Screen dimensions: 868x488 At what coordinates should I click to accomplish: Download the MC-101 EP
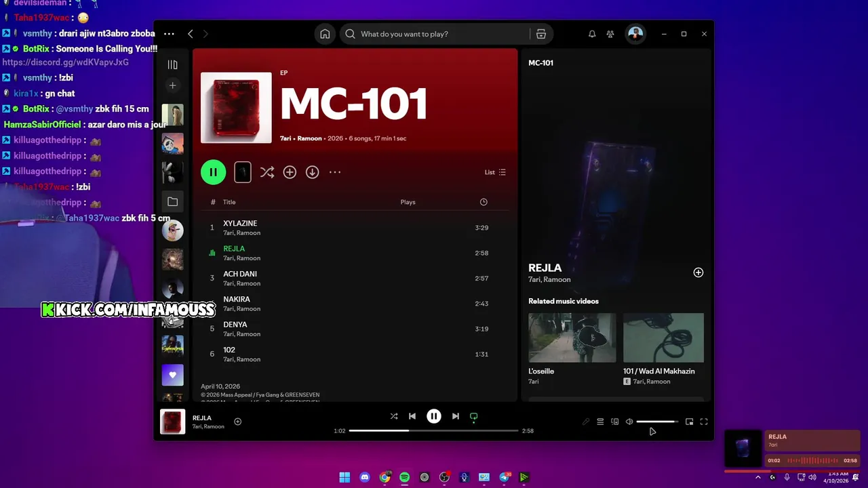[x=312, y=172]
